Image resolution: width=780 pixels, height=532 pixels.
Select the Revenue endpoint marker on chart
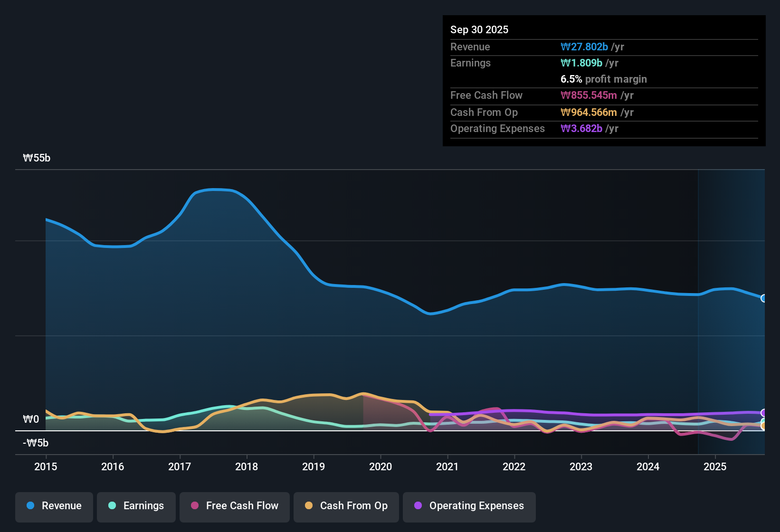(764, 298)
